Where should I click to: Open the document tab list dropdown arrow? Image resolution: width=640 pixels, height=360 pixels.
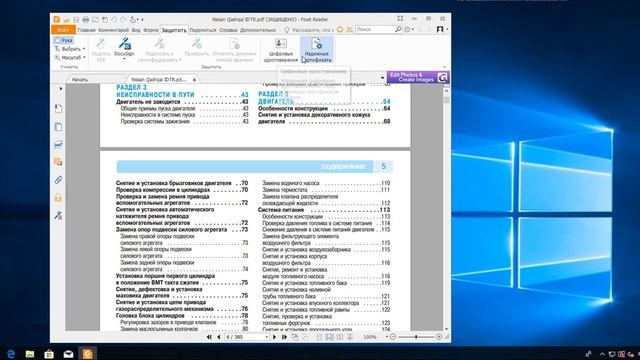pyautogui.click(x=382, y=78)
